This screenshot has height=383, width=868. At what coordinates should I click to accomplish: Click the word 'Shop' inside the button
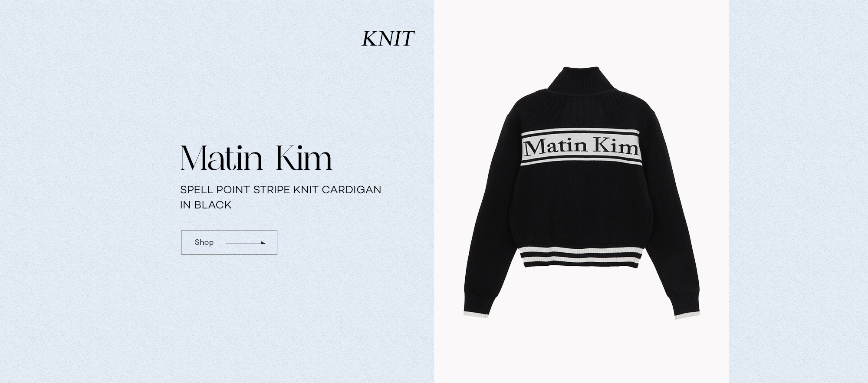pyautogui.click(x=204, y=242)
